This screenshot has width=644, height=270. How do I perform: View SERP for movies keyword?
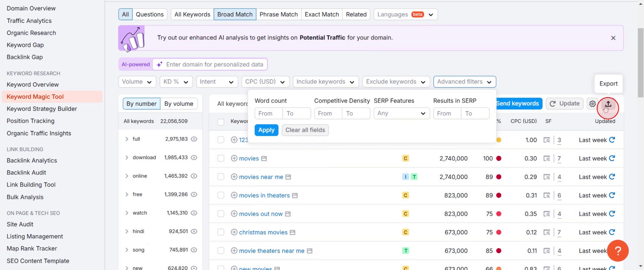[x=547, y=158]
